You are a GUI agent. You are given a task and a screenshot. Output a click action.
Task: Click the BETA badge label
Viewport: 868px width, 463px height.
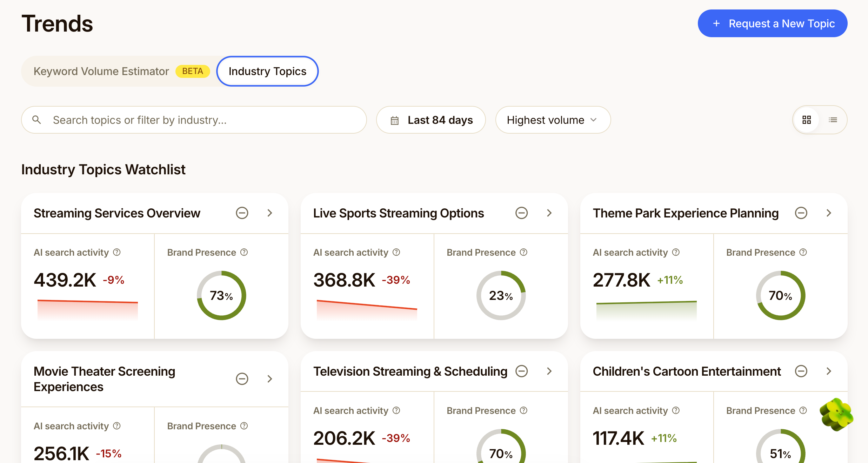coord(193,71)
